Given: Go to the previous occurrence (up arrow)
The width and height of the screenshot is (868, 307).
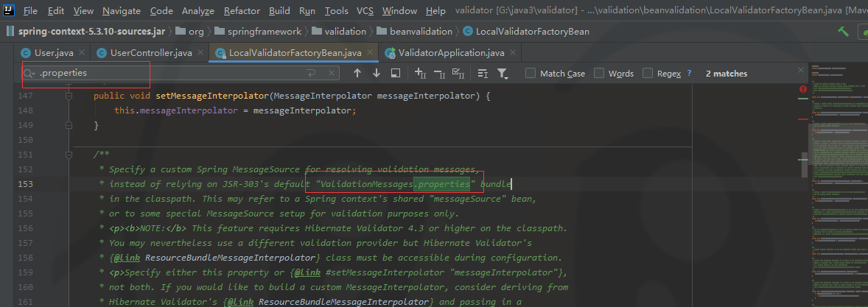Looking at the screenshot, I should coord(357,73).
